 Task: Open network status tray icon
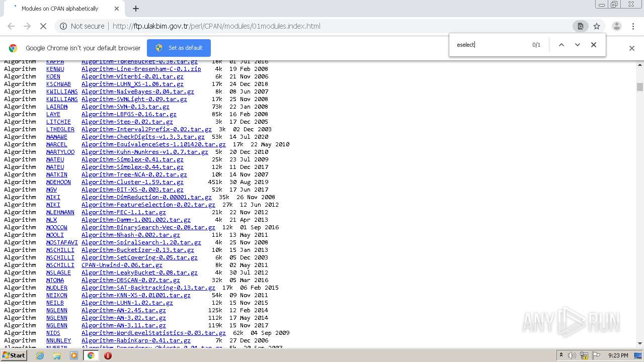click(x=584, y=355)
